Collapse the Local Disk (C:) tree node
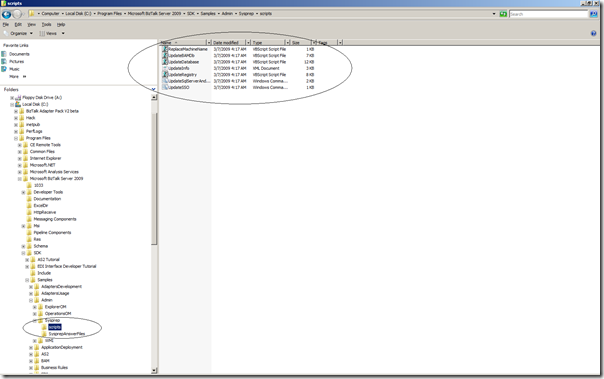604x379 pixels. pyautogui.click(x=12, y=105)
